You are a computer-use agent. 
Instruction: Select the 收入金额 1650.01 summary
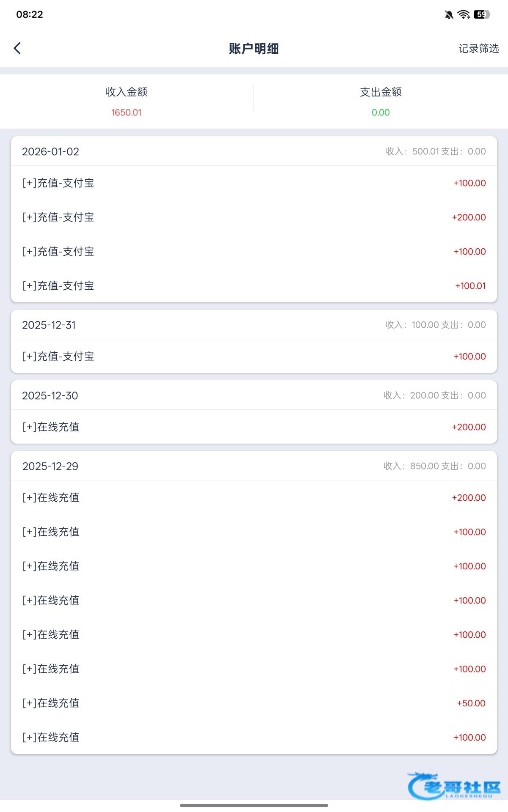click(x=126, y=101)
